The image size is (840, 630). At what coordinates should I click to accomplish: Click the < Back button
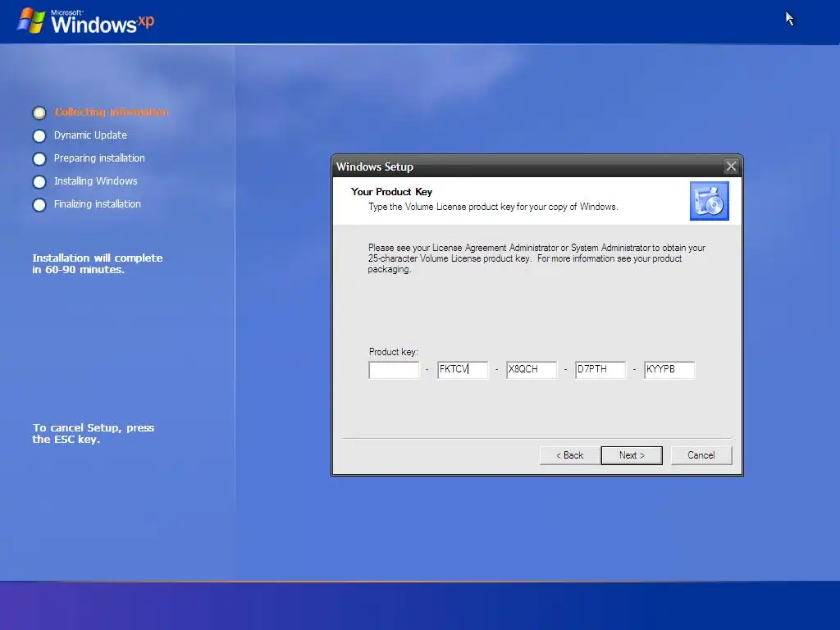pos(569,455)
